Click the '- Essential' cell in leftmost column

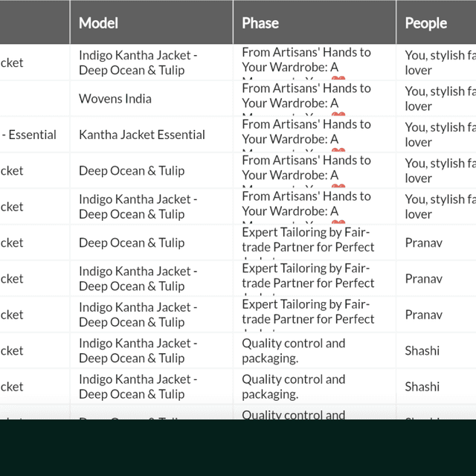pyautogui.click(x=30, y=135)
